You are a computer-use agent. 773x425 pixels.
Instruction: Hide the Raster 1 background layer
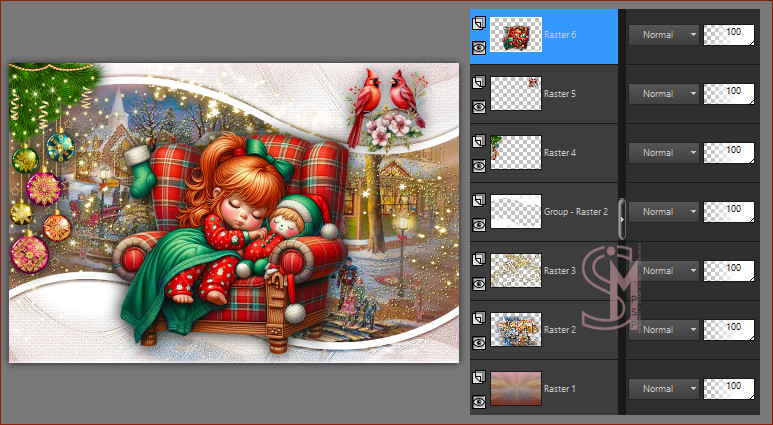(479, 401)
